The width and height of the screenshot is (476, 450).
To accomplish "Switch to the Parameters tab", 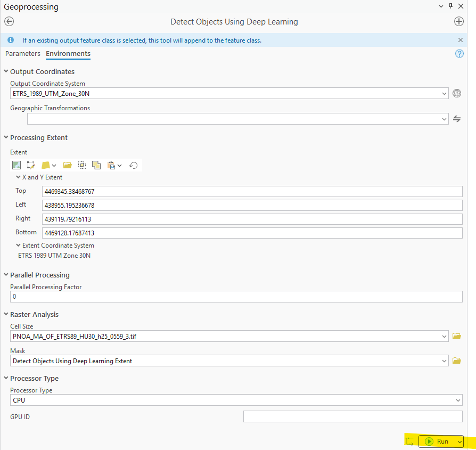I will (x=23, y=53).
